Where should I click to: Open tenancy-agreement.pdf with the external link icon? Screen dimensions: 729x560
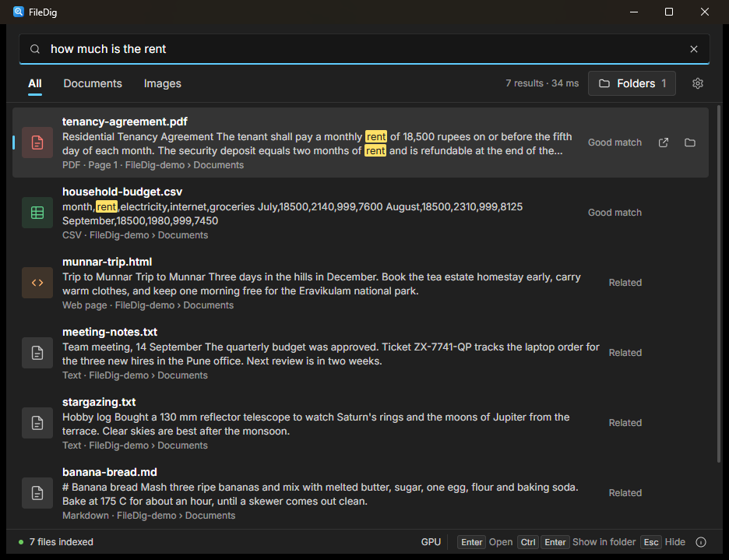(x=664, y=143)
